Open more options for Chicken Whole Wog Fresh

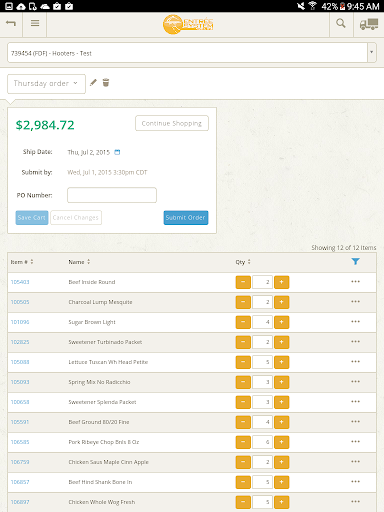355,502
